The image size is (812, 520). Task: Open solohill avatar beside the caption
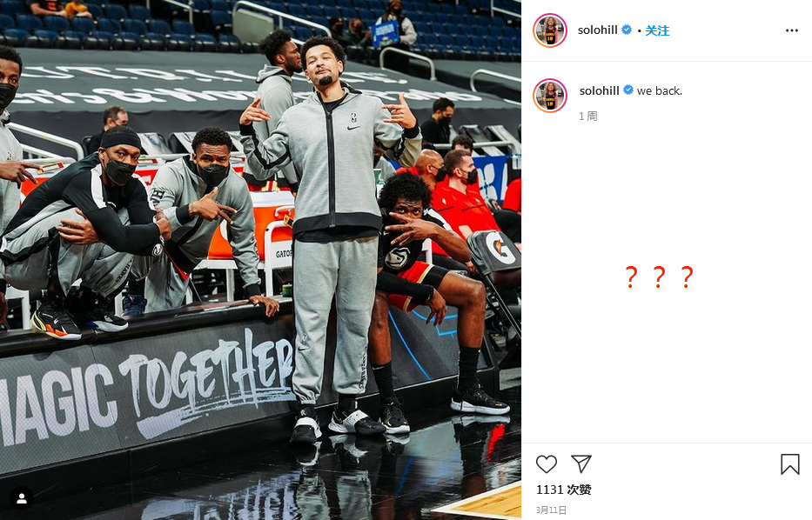(x=550, y=96)
